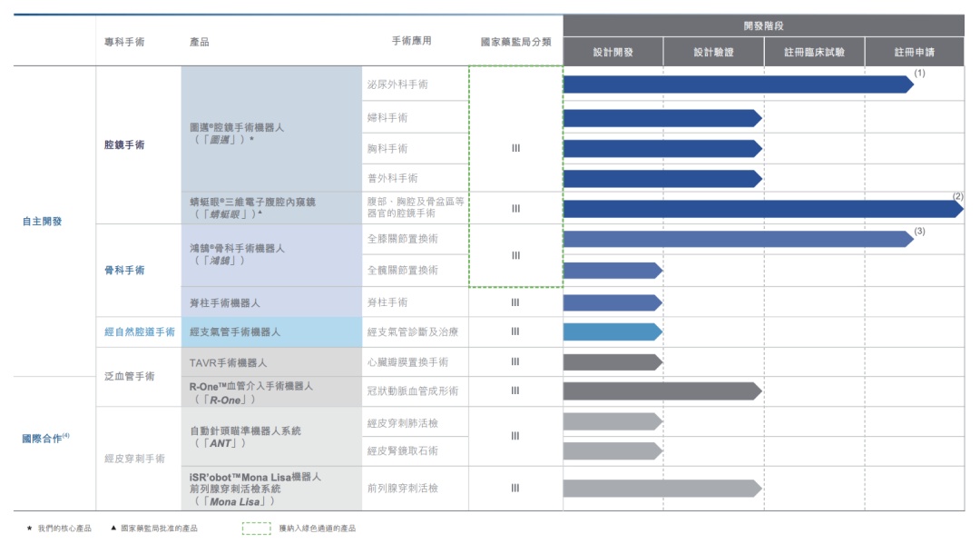Select the 設計開發 stage column header

(x=613, y=53)
